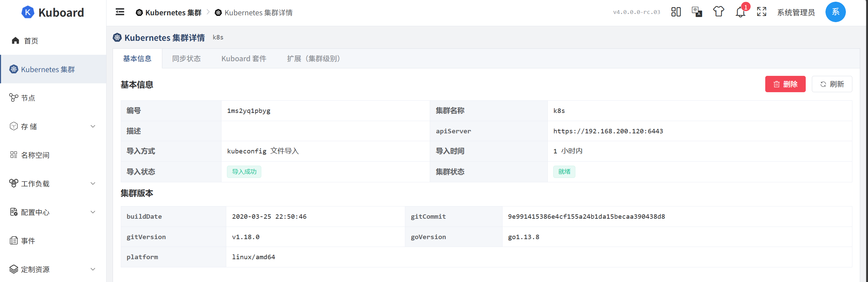Open the layout switcher icon in header
This screenshot has width=868, height=282.
click(x=676, y=12)
